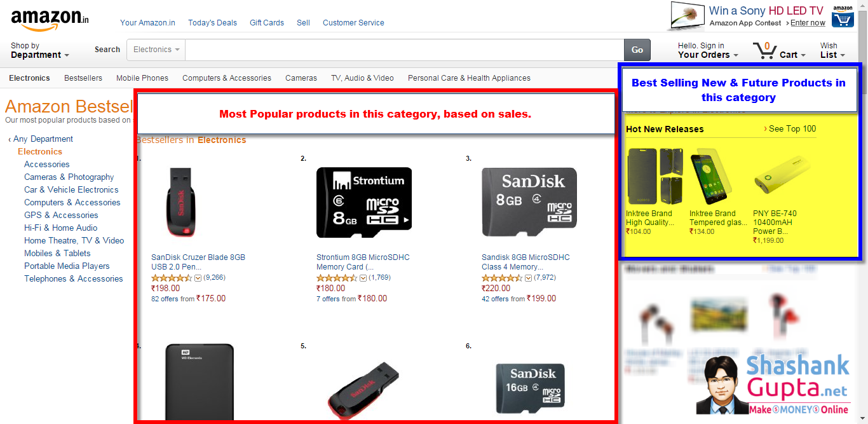
Task: Click the Amazon.in logo
Action: tap(50, 20)
